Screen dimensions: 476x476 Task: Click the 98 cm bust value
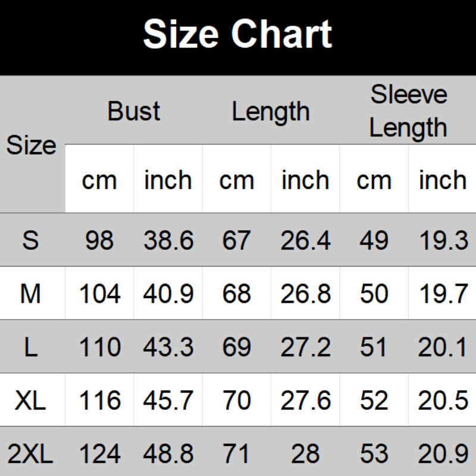pyautogui.click(x=99, y=240)
